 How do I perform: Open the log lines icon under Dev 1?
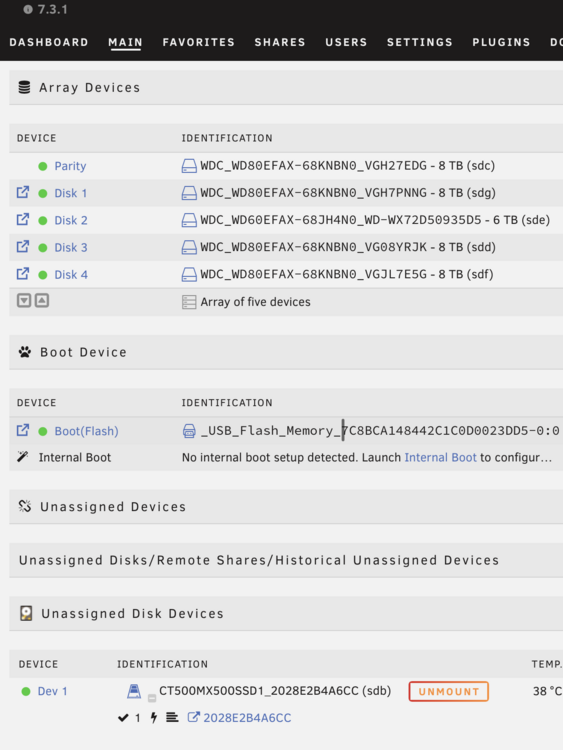172,717
